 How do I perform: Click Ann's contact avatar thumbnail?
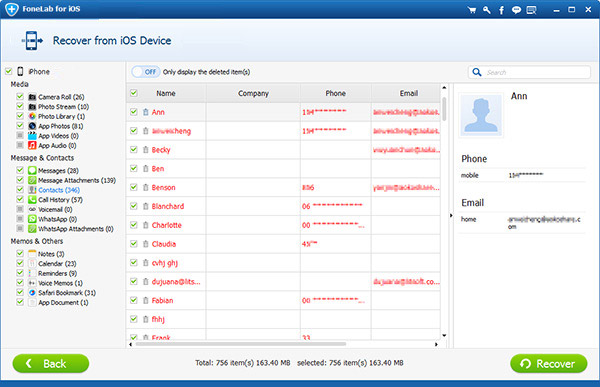point(481,115)
